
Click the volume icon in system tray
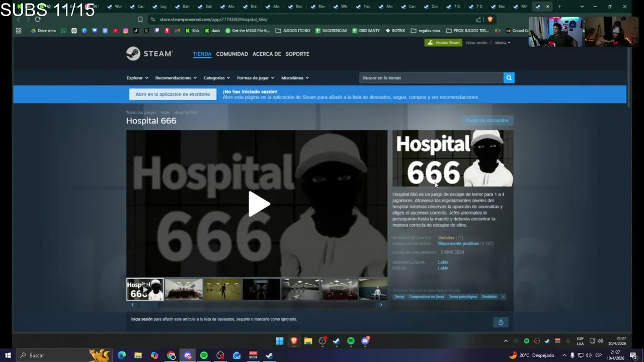pos(588,355)
